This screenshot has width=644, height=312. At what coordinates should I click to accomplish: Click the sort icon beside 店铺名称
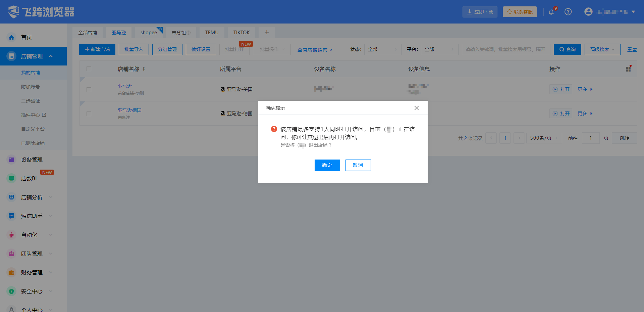click(x=144, y=69)
